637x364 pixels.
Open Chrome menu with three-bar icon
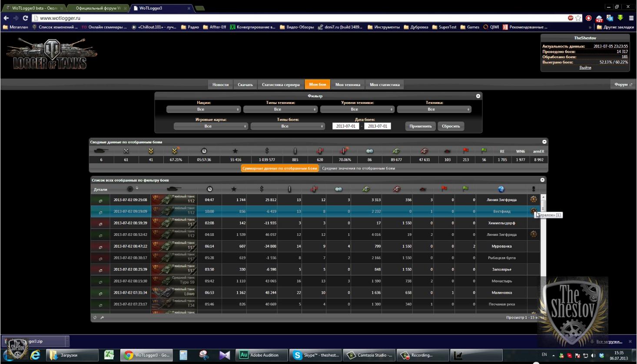631,18
